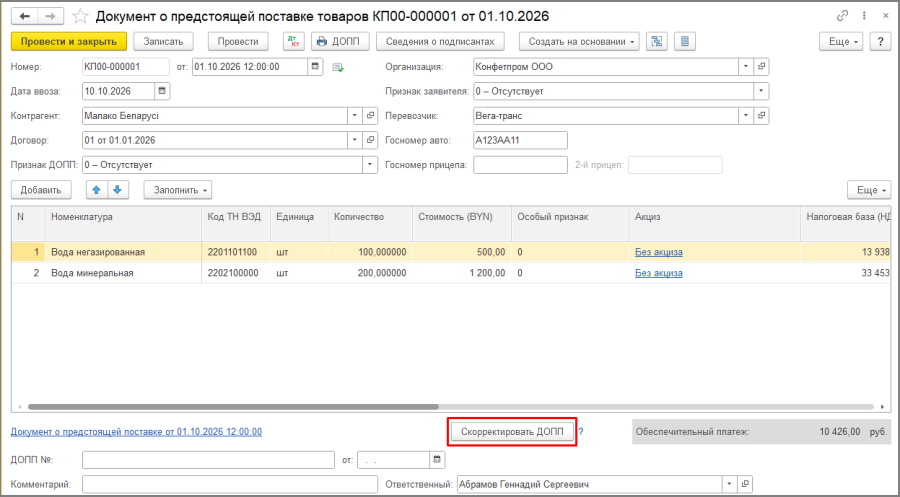Add a row with Добавить button
The width and height of the screenshot is (900, 497).
pos(41,190)
